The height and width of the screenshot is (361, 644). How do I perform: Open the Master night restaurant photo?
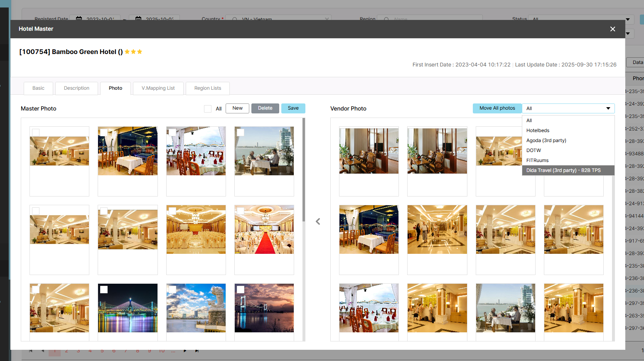tap(128, 151)
